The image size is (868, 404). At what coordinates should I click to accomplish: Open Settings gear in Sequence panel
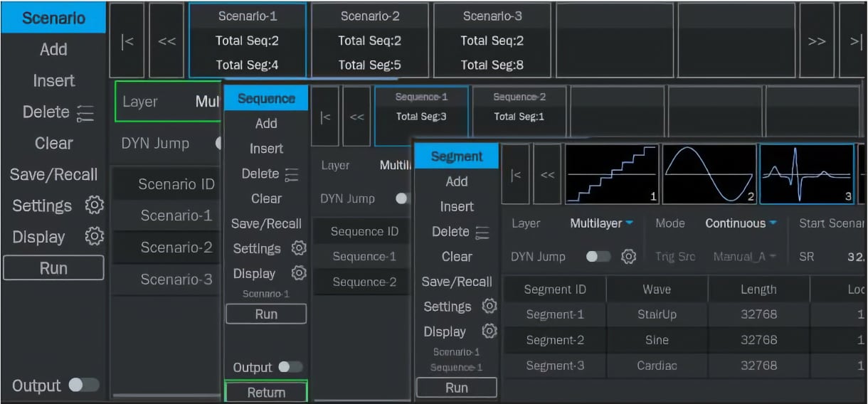tap(299, 248)
